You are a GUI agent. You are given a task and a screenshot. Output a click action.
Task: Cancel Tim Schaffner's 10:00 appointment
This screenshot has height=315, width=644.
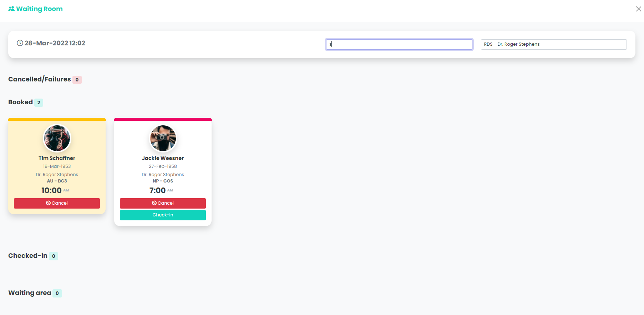pos(57,203)
